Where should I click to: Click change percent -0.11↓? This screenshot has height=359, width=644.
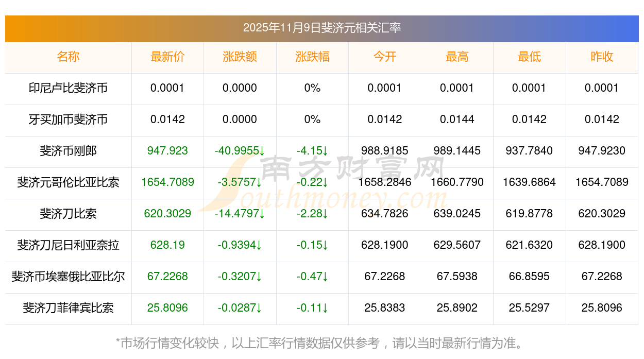point(312,308)
